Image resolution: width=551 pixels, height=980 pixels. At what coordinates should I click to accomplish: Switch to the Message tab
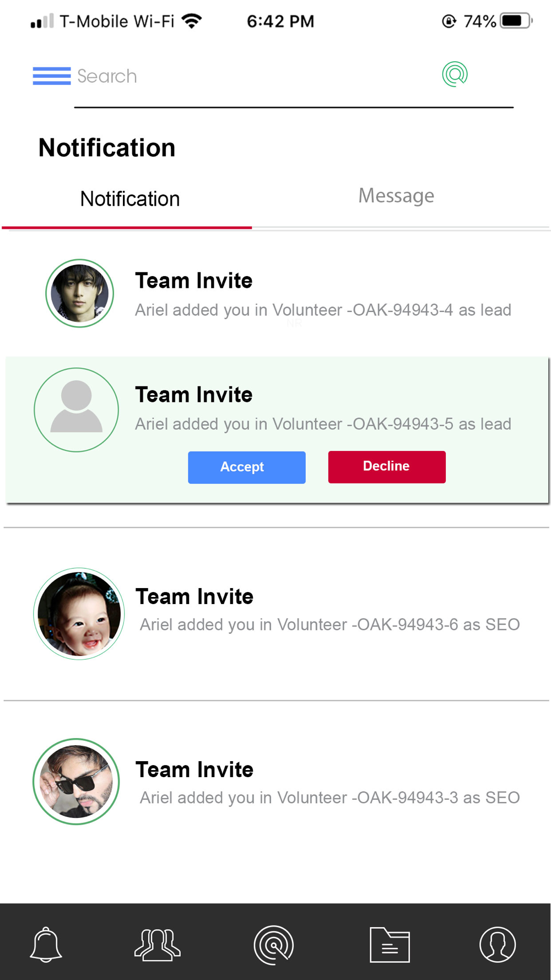click(x=396, y=196)
